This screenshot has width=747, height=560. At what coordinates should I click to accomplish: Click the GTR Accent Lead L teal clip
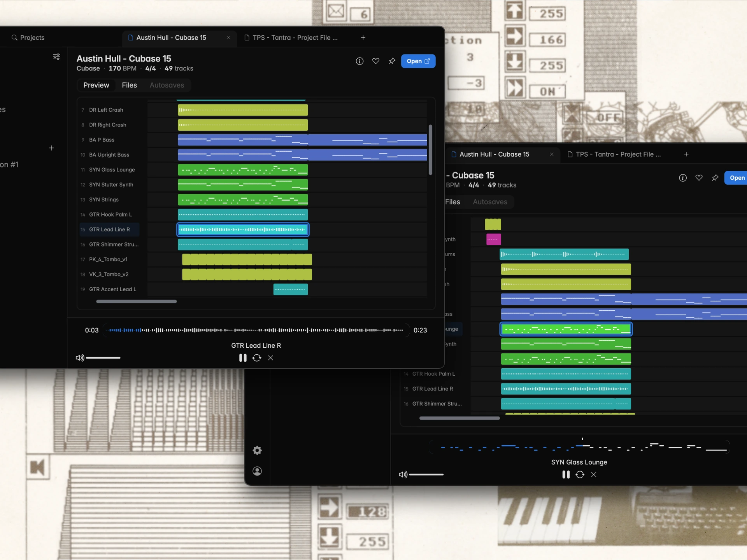291,289
